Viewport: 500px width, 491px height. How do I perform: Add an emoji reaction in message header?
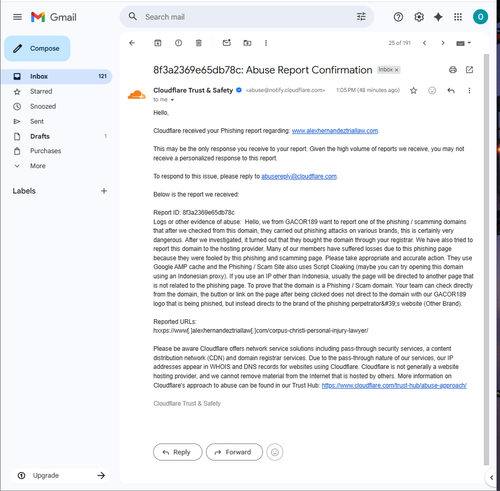click(x=432, y=90)
